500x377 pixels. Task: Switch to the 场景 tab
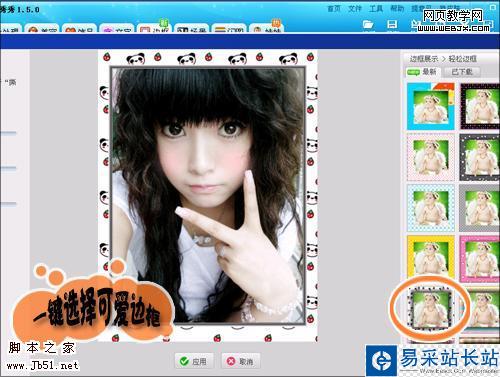click(192, 29)
